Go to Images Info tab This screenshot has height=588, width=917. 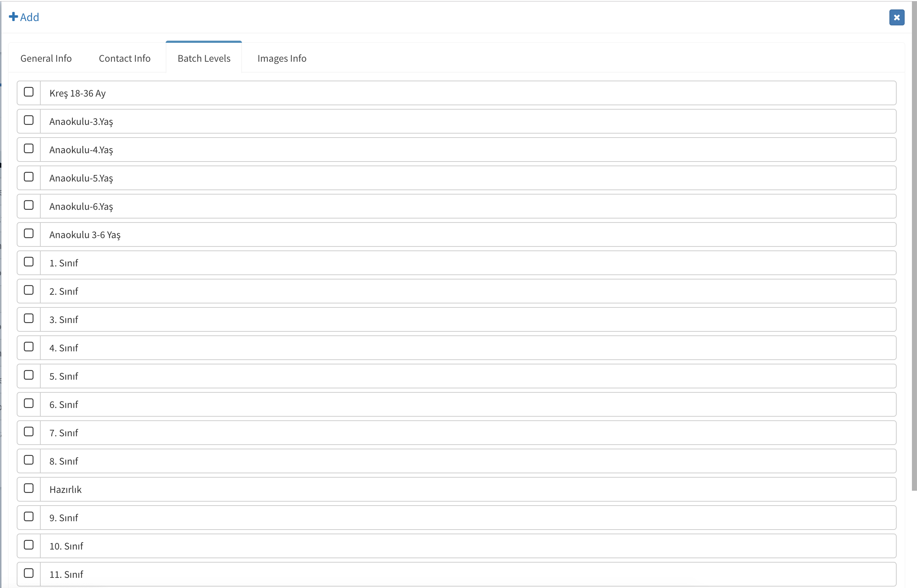[x=282, y=58]
